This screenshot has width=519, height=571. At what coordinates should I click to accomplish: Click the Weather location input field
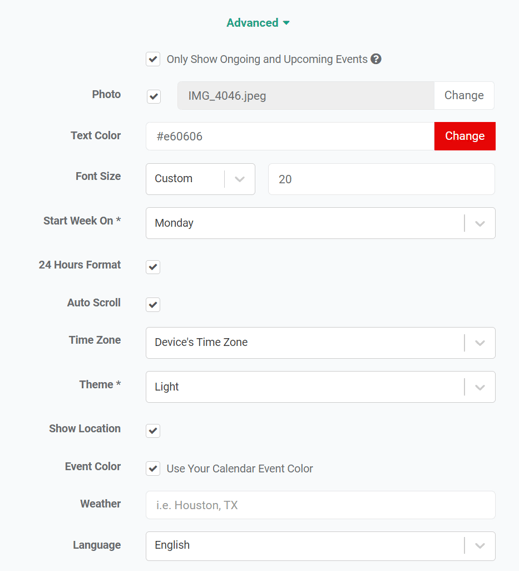click(321, 505)
